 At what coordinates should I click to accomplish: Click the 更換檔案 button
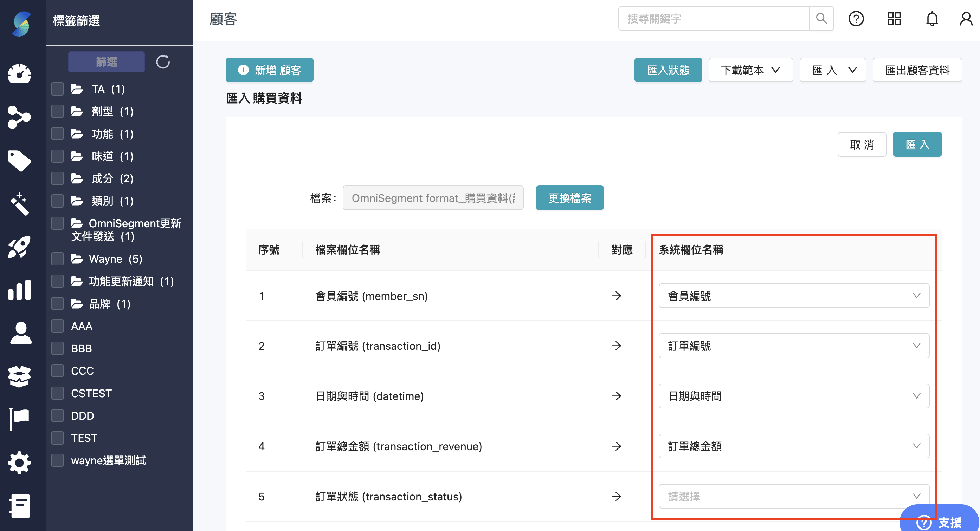pyautogui.click(x=569, y=198)
